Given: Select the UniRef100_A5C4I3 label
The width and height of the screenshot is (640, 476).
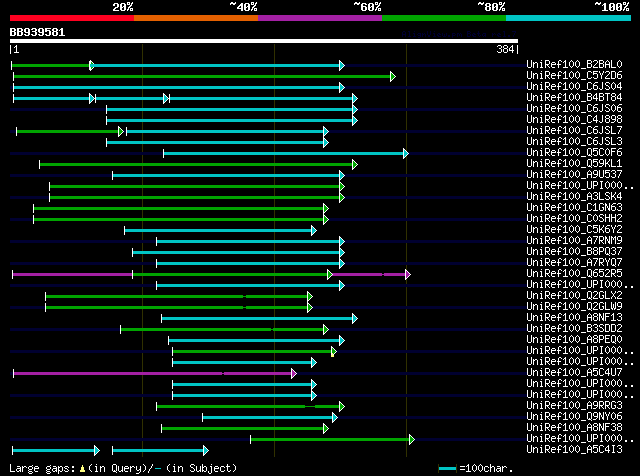Looking at the screenshot, I should click(574, 450).
